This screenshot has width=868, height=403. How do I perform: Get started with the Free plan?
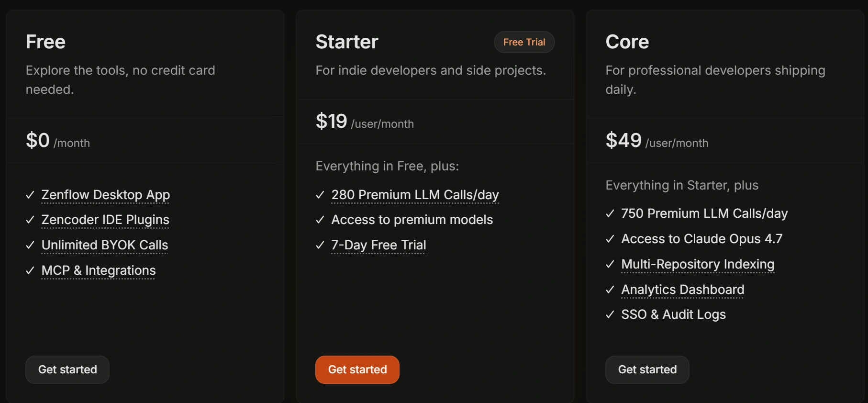(67, 369)
